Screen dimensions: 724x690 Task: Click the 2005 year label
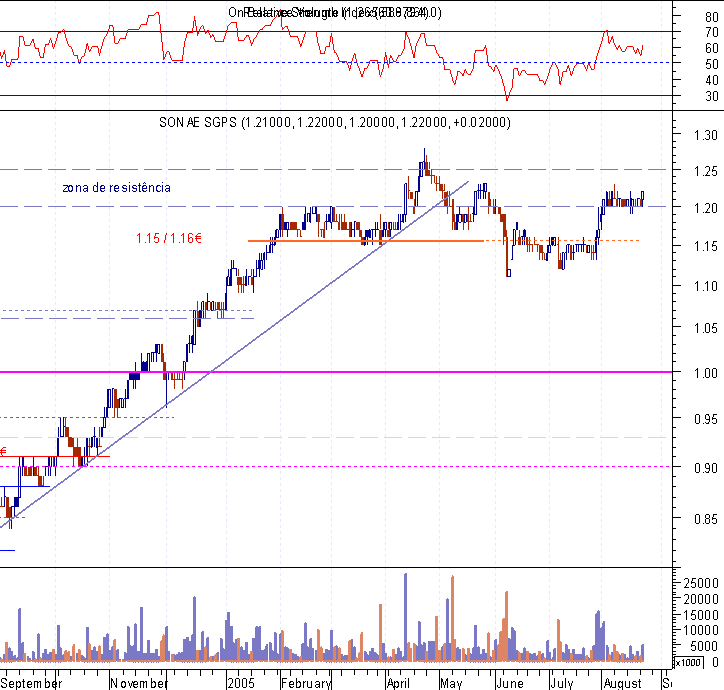coord(241,683)
